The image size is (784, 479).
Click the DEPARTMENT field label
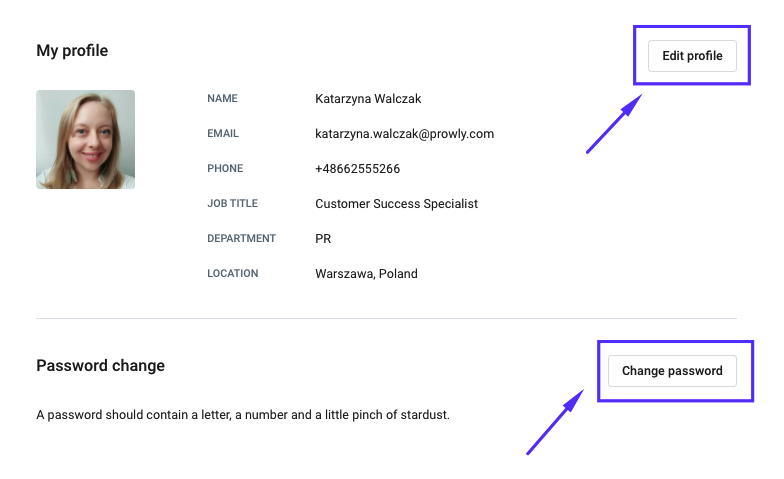point(242,238)
